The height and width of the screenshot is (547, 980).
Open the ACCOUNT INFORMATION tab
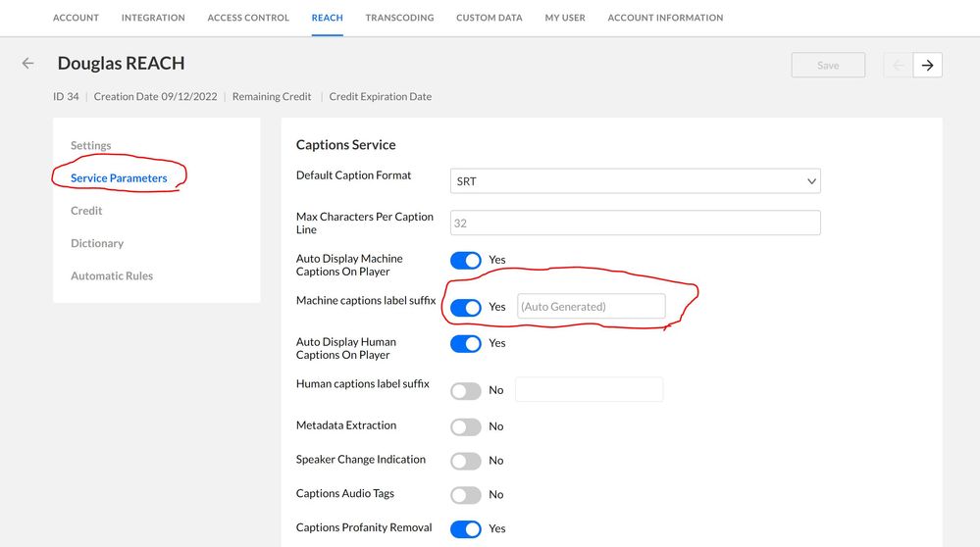[665, 18]
